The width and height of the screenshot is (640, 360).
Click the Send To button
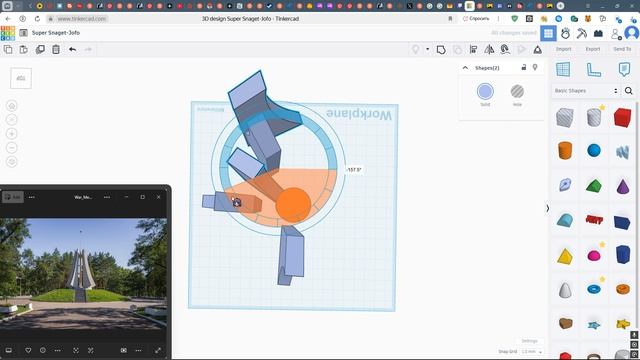(x=622, y=49)
